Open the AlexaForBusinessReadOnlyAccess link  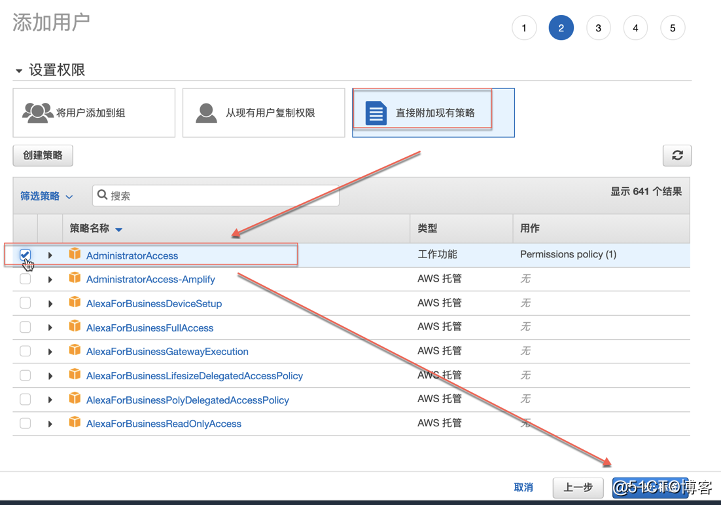click(x=163, y=424)
